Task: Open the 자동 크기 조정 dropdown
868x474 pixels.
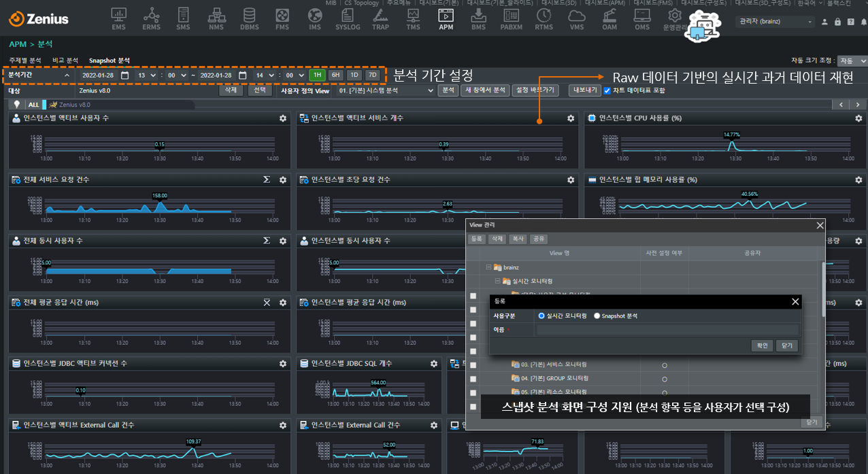Action: pos(852,61)
